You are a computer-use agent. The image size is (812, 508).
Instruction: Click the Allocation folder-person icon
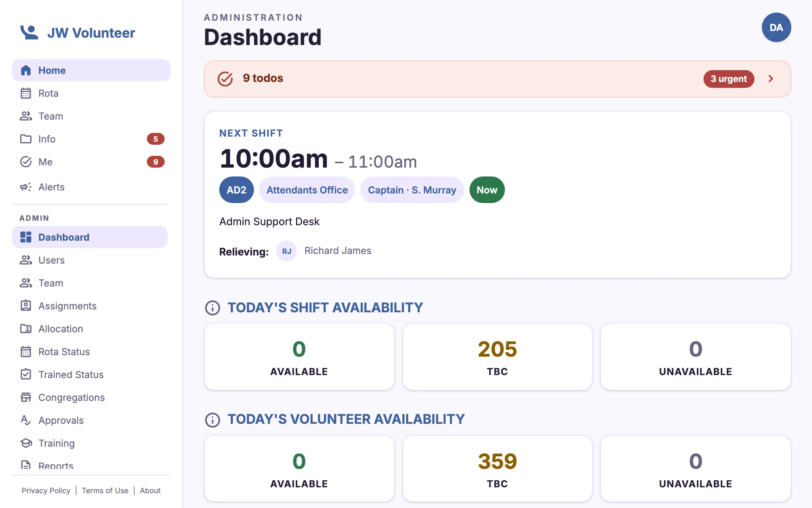26,329
